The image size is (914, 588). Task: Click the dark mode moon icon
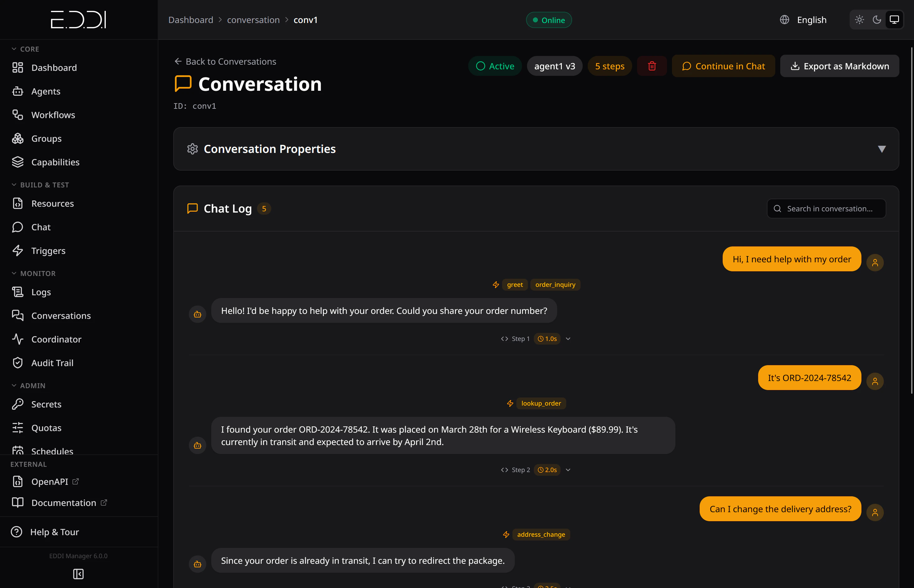pyautogui.click(x=877, y=20)
